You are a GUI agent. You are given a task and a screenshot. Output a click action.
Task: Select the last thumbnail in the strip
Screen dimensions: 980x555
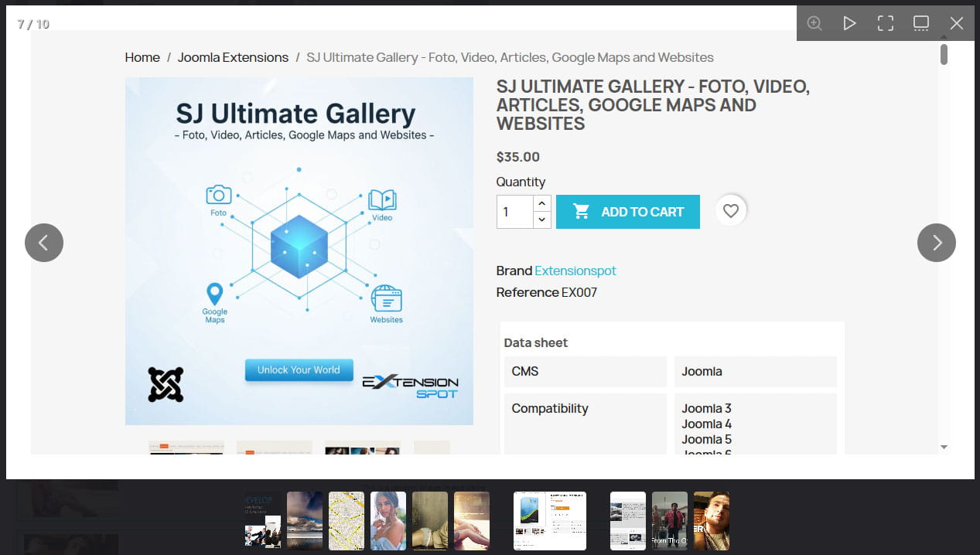712,521
